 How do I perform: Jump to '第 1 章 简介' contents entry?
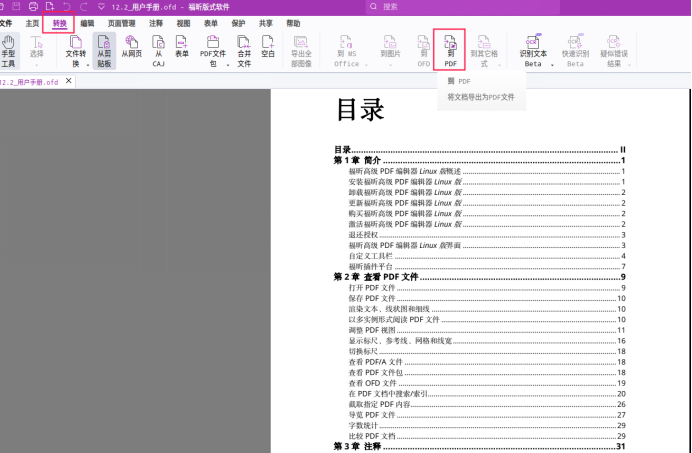click(x=479, y=160)
